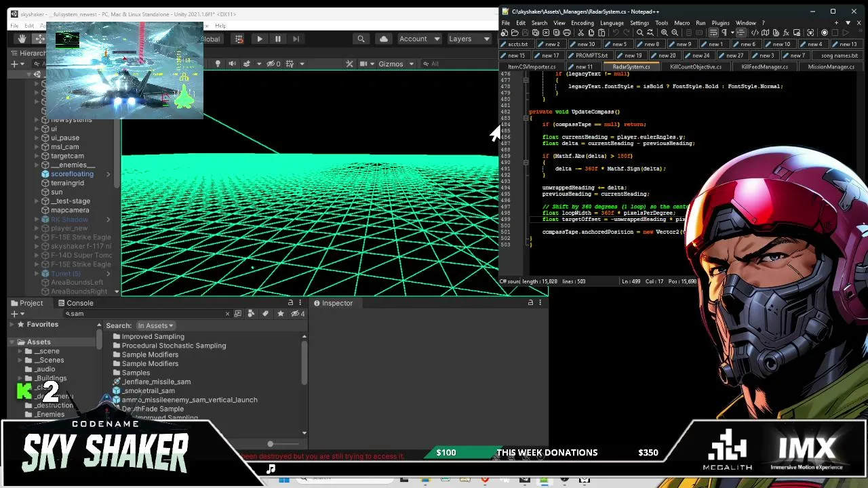Viewport: 868px width, 488px height.
Task: Toggle Project hidden packages visibility
Action: point(299,314)
